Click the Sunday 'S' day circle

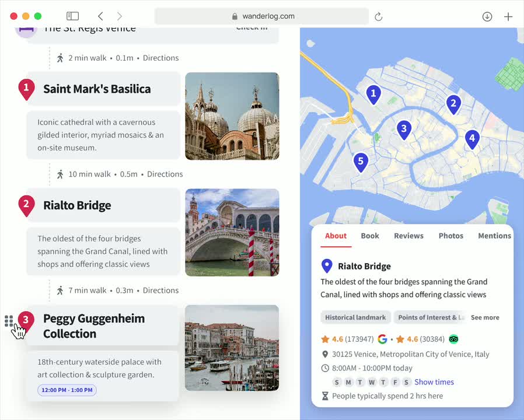(337, 382)
